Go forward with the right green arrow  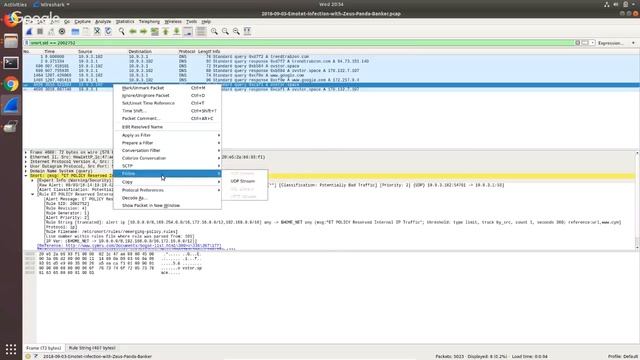pos(144,31)
